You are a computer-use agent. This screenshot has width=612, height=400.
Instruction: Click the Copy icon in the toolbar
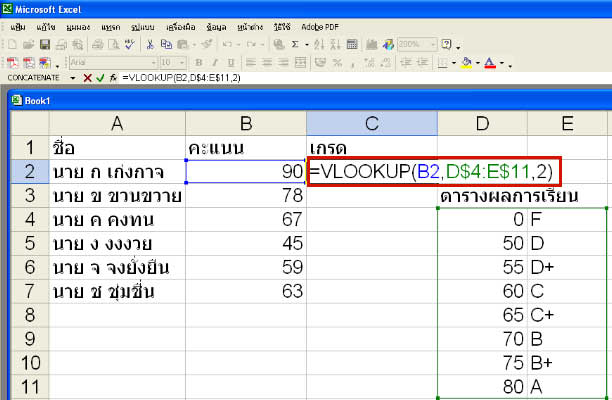165,45
